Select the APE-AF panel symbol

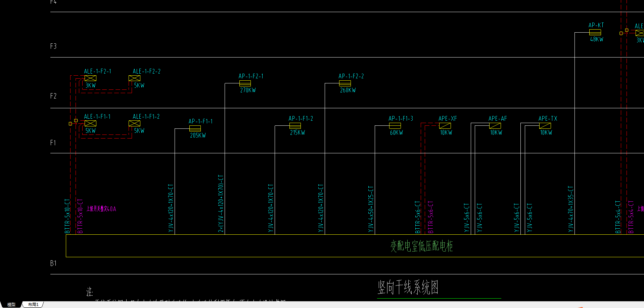point(495,126)
